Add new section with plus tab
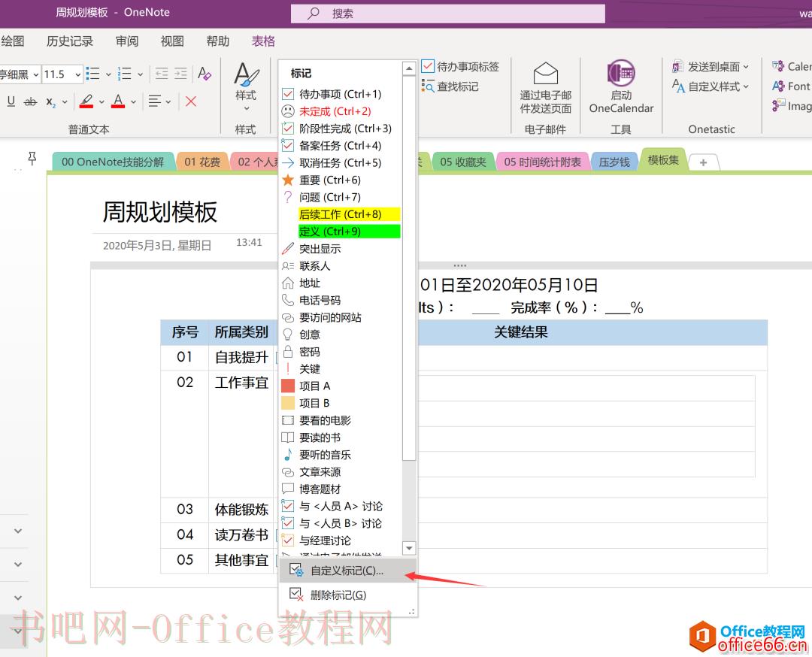812x657 pixels. click(703, 162)
